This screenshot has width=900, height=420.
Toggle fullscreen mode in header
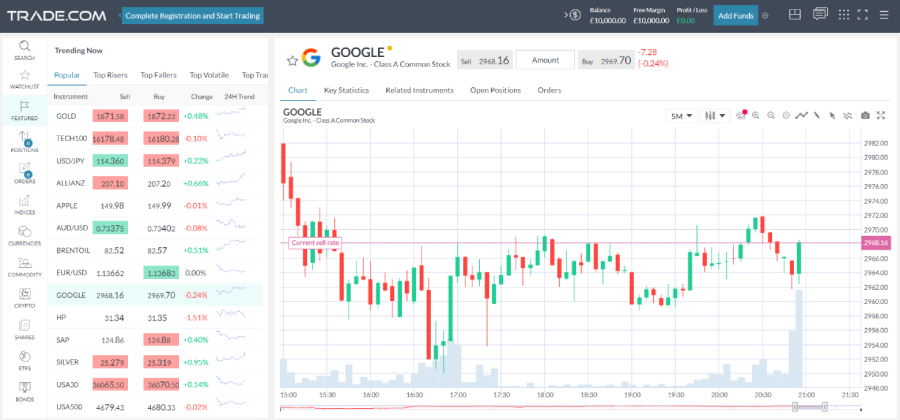(x=862, y=15)
